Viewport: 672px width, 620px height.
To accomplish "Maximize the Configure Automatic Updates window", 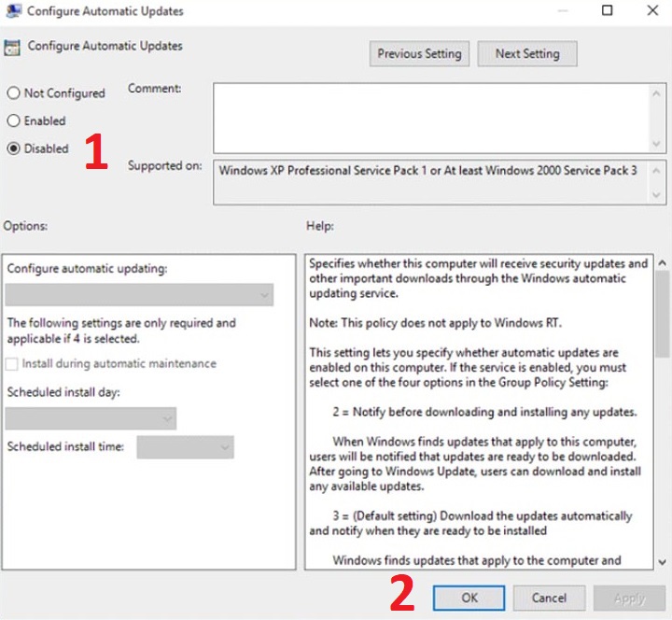I will pos(607,10).
